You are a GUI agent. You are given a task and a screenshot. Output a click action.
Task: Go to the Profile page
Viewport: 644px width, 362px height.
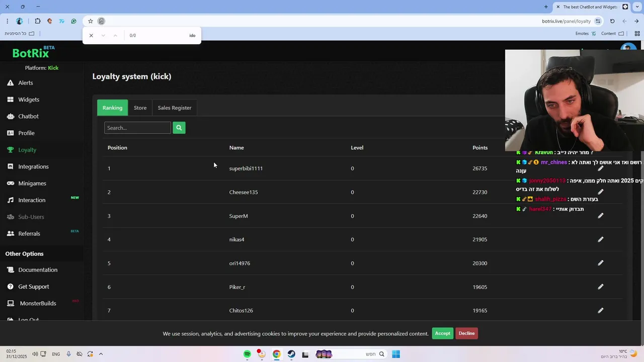click(x=26, y=133)
